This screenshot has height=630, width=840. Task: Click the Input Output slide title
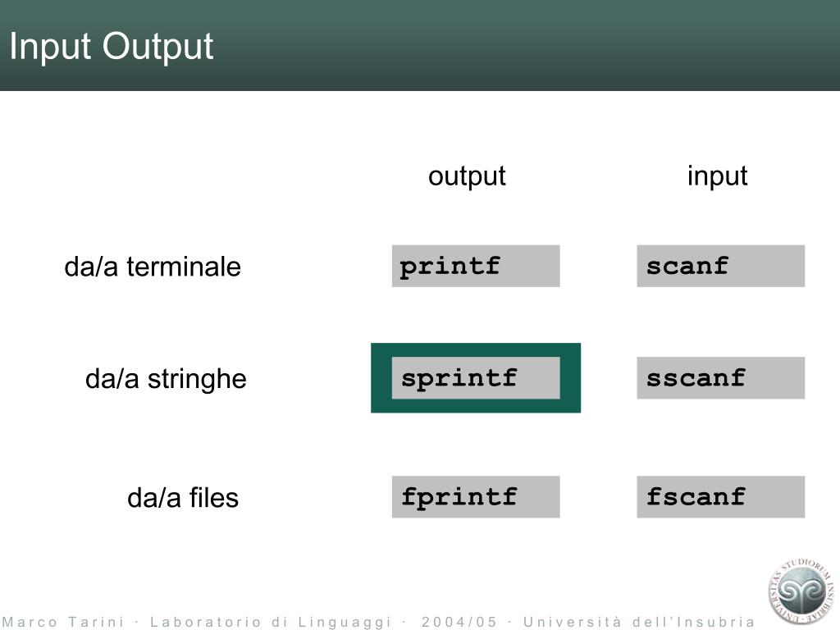[x=112, y=46]
